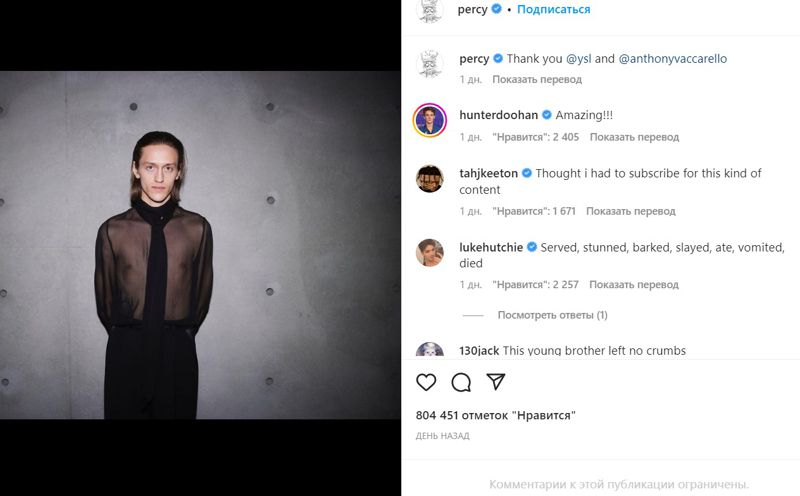The image size is (800, 496).
Task: Open lukehutchie's profile picture
Action: [430, 252]
